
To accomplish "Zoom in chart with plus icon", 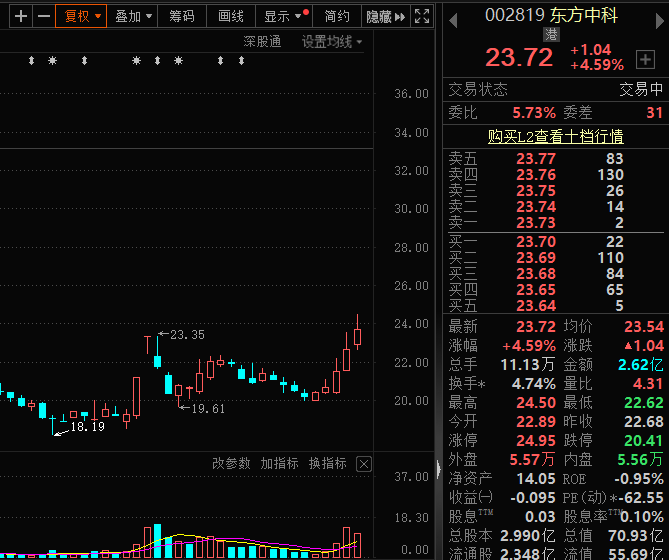I will 20,16.
